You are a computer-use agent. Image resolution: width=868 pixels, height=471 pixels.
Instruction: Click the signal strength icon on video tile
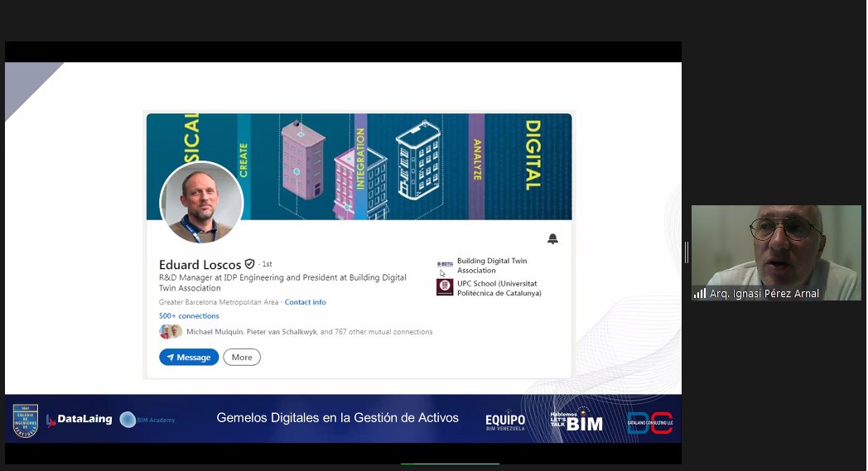pyautogui.click(x=700, y=293)
